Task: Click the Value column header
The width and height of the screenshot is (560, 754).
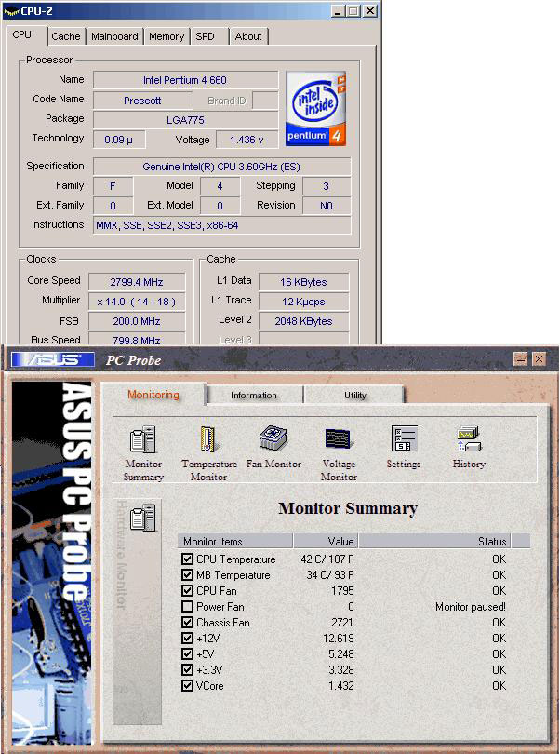Action: [x=326, y=541]
